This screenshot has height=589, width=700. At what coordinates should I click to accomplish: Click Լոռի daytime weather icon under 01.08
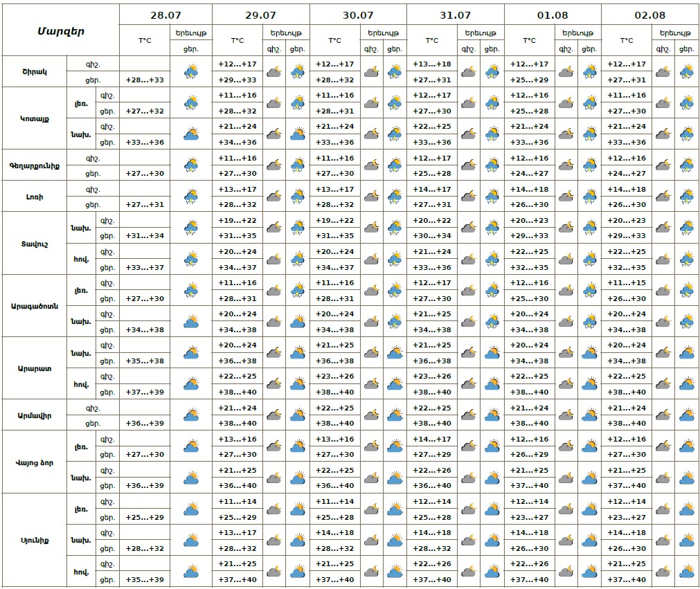590,197
